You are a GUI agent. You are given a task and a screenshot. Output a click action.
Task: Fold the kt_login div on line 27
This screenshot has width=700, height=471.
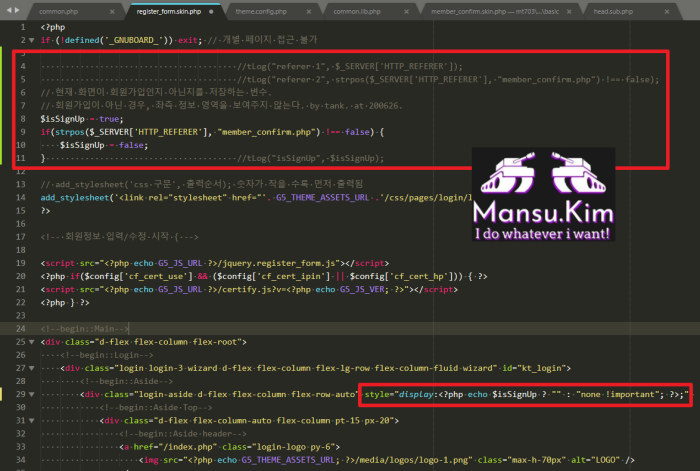point(32,368)
